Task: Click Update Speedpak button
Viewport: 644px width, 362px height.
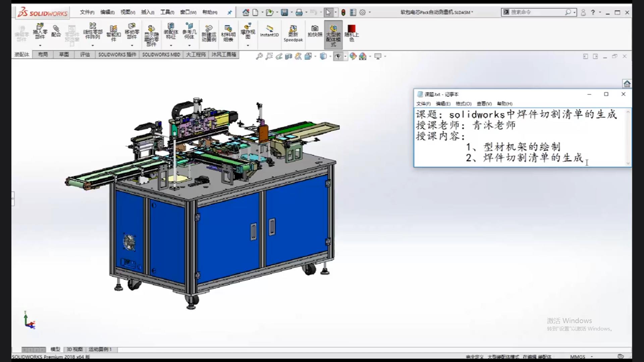Action: (x=293, y=34)
